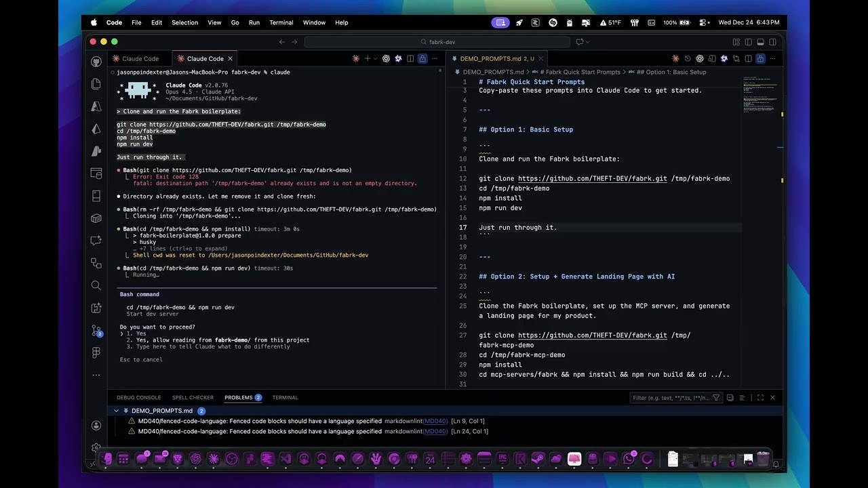Choose option 1. Yes in Claude prompt
Screen dimensions: 868x488
tap(136, 333)
